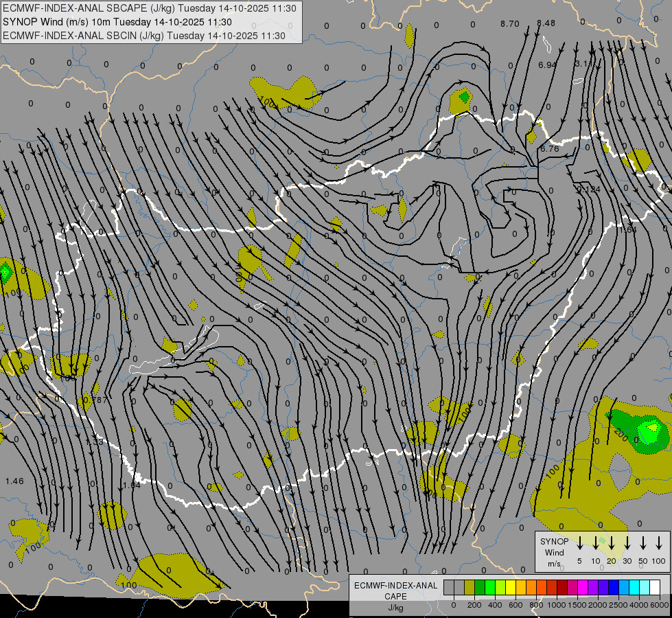Select the 20 m/s wind legend arrow
The image size is (672, 618).
(x=611, y=543)
